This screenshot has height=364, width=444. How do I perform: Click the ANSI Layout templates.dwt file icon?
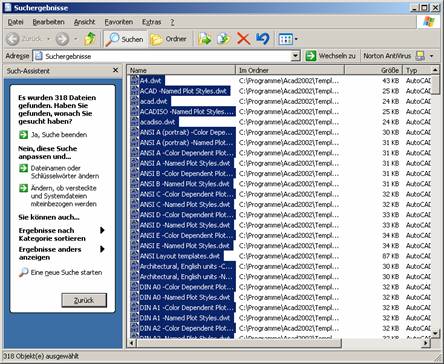tap(134, 256)
